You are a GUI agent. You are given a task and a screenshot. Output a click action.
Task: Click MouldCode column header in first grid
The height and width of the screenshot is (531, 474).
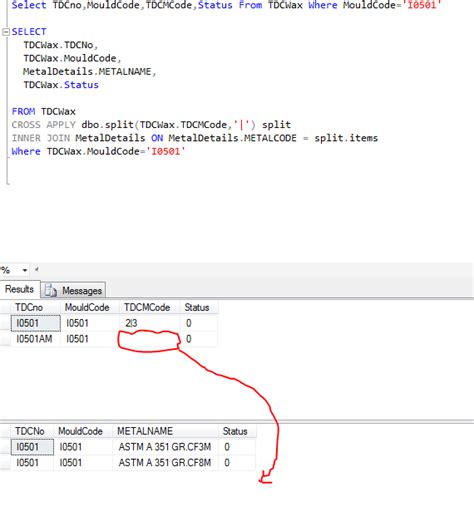point(90,307)
